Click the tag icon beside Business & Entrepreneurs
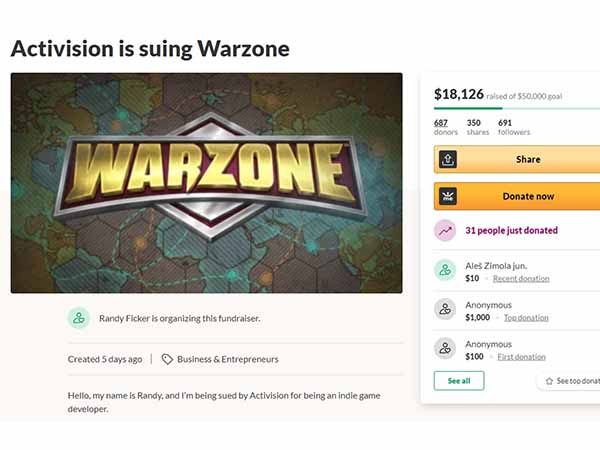Screen dimensions: 600x450 coord(167,359)
